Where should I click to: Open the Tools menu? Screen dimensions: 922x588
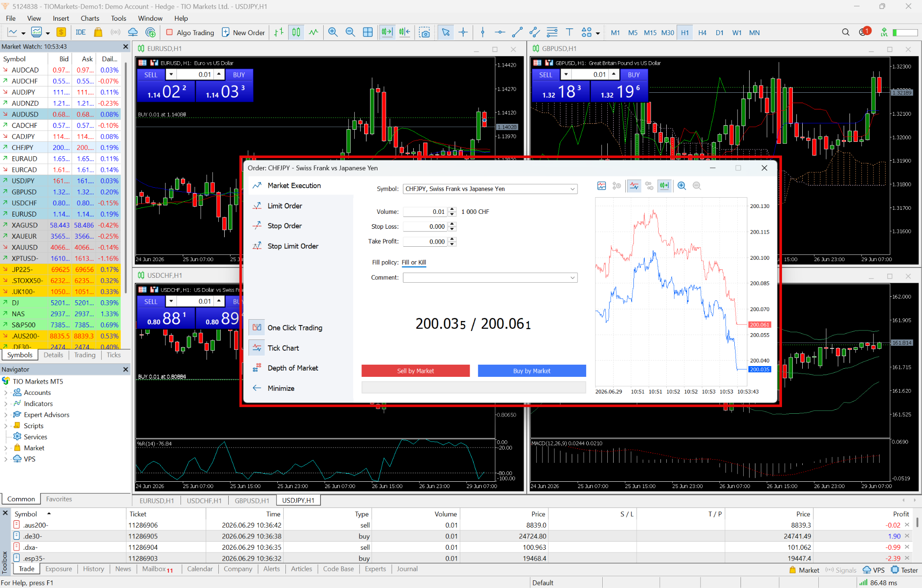118,18
